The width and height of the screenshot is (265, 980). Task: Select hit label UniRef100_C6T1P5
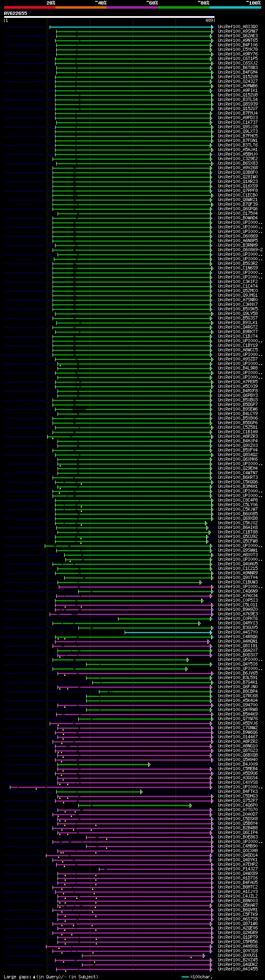pyautogui.click(x=238, y=59)
